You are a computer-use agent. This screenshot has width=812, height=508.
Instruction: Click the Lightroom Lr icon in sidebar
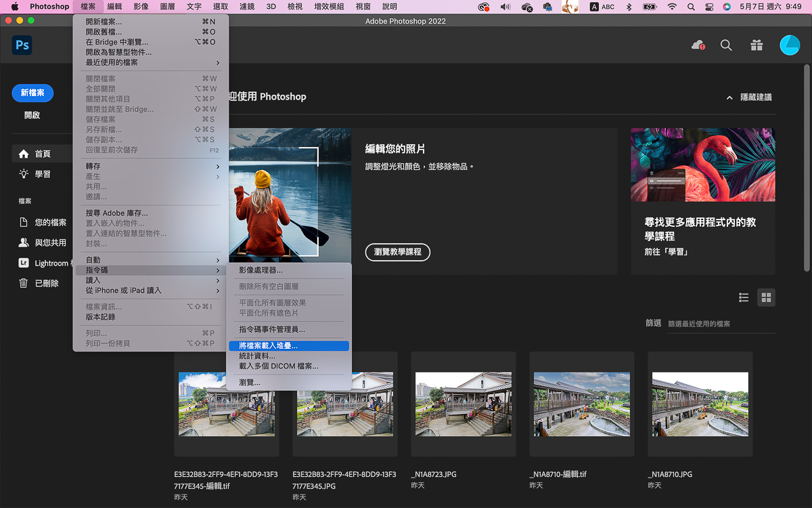[24, 263]
